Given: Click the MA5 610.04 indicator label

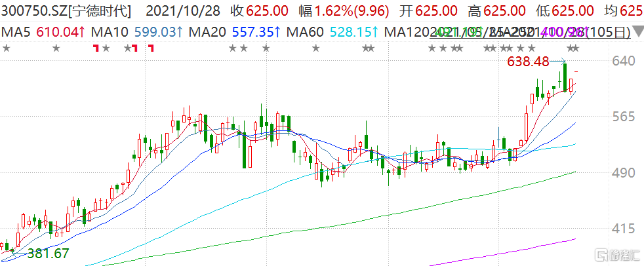Looking at the screenshot, I should pos(43,31).
